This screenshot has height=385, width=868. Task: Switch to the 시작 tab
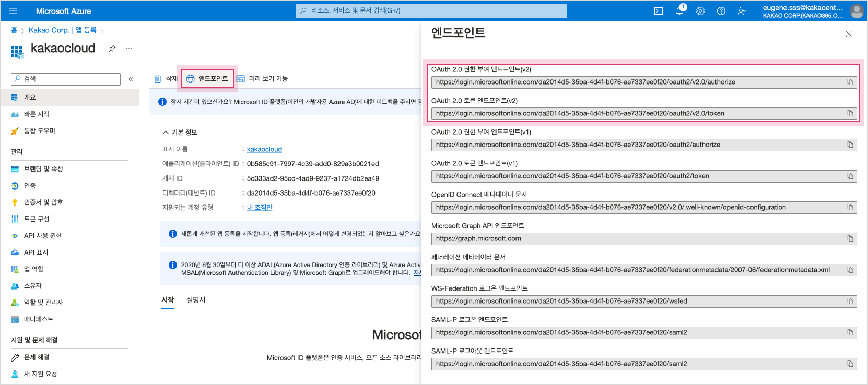click(168, 300)
